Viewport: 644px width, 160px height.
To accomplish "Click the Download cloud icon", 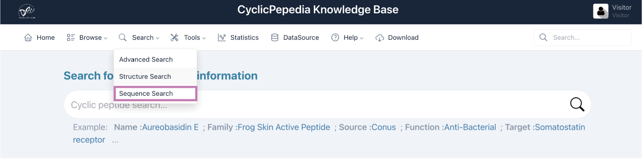I will point(380,38).
